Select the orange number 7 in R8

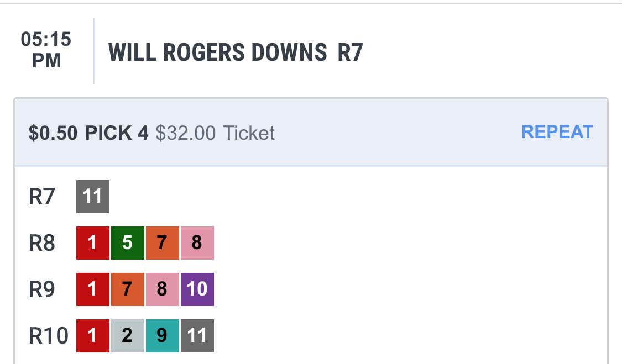[163, 243]
